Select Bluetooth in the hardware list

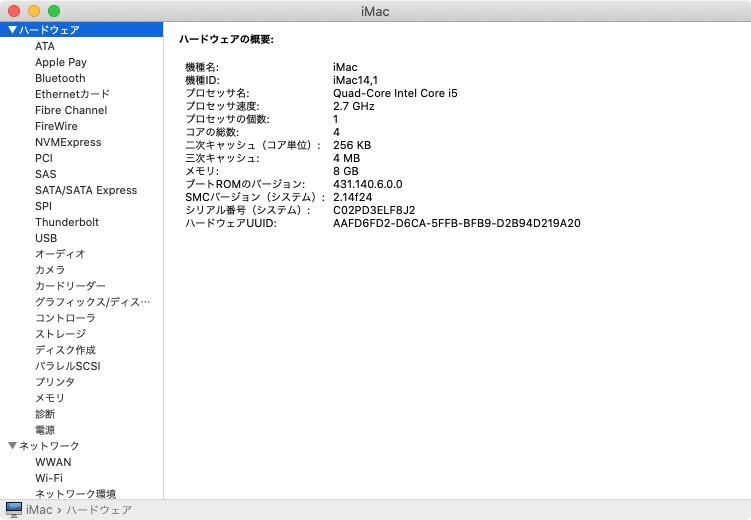(60, 78)
